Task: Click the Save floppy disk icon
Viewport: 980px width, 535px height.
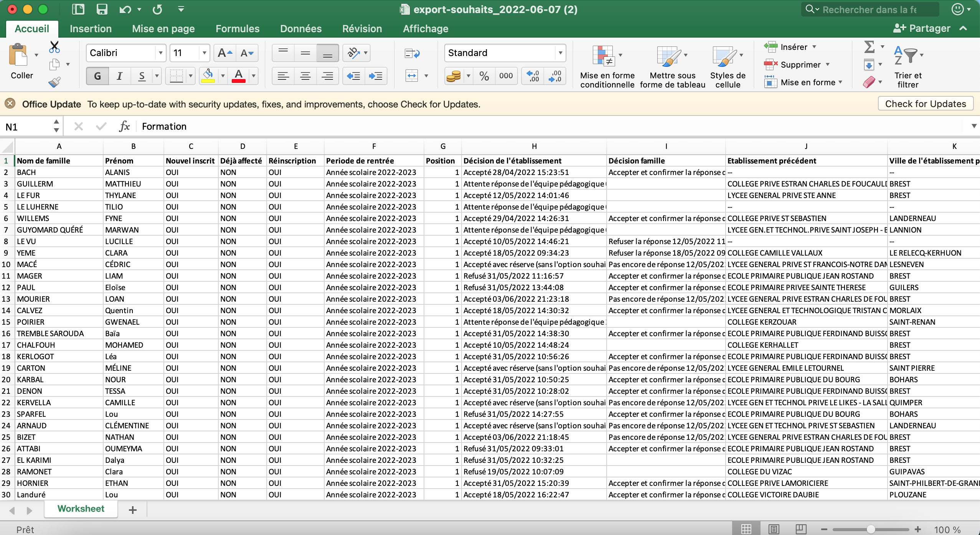Action: [x=102, y=9]
